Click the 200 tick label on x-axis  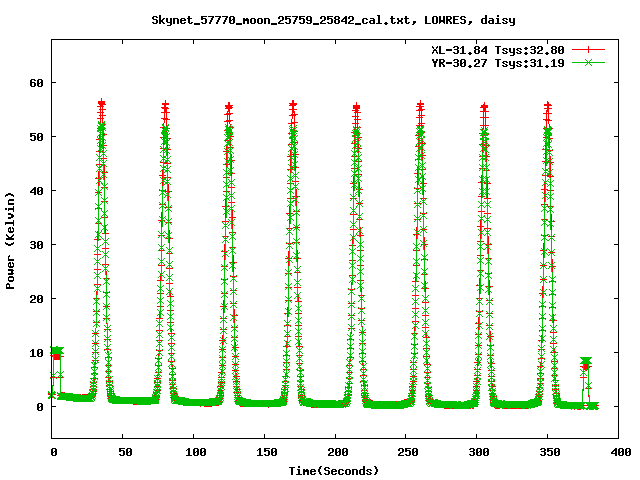(x=336, y=453)
